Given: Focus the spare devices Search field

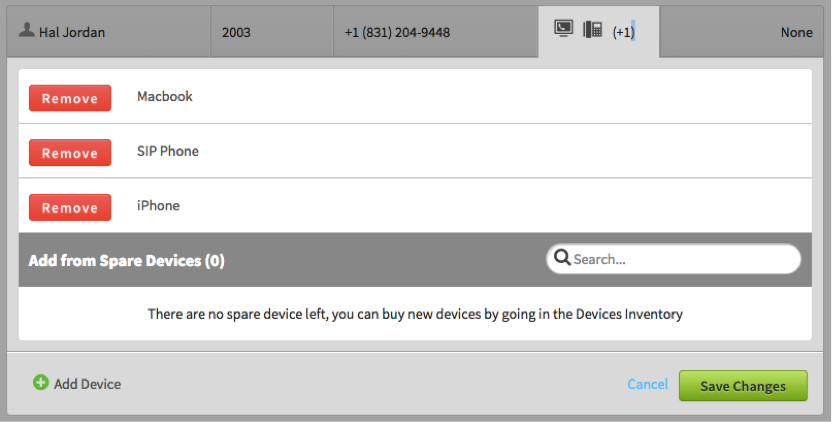Looking at the screenshot, I should pyautogui.click(x=673, y=259).
